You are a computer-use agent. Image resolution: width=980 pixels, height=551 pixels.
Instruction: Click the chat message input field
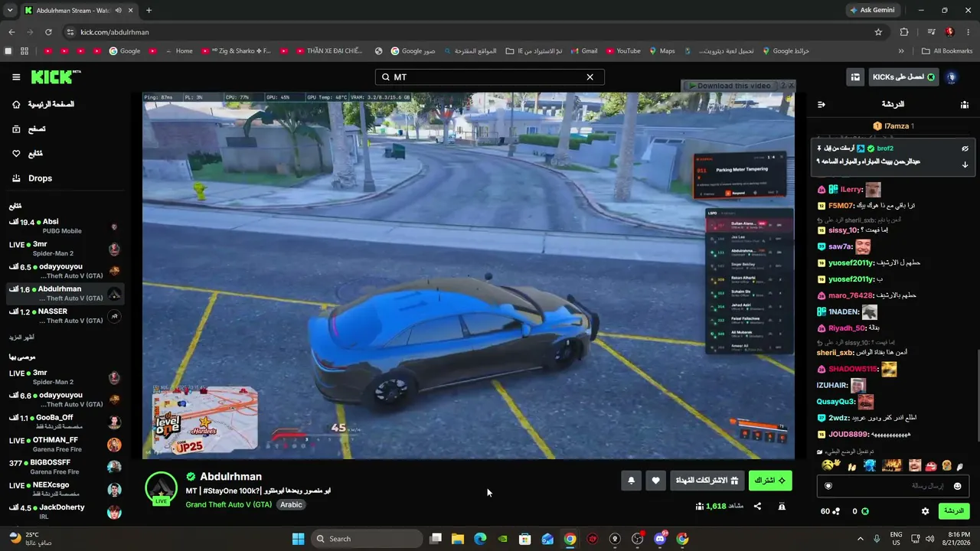892,486
